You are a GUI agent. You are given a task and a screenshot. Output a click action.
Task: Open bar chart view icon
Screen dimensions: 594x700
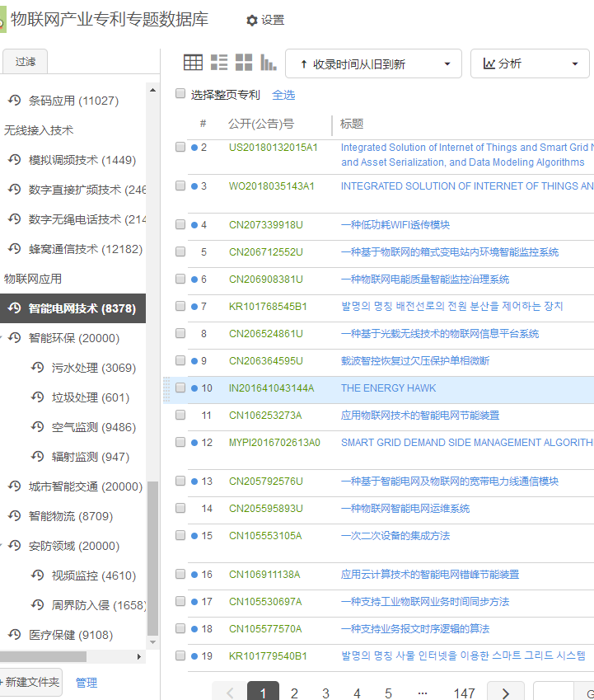[x=269, y=63]
